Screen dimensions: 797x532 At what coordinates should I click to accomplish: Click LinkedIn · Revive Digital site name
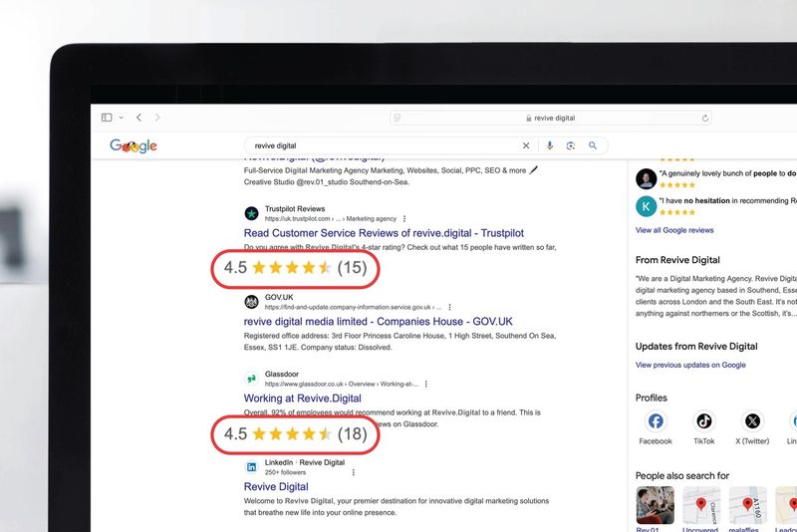click(305, 462)
